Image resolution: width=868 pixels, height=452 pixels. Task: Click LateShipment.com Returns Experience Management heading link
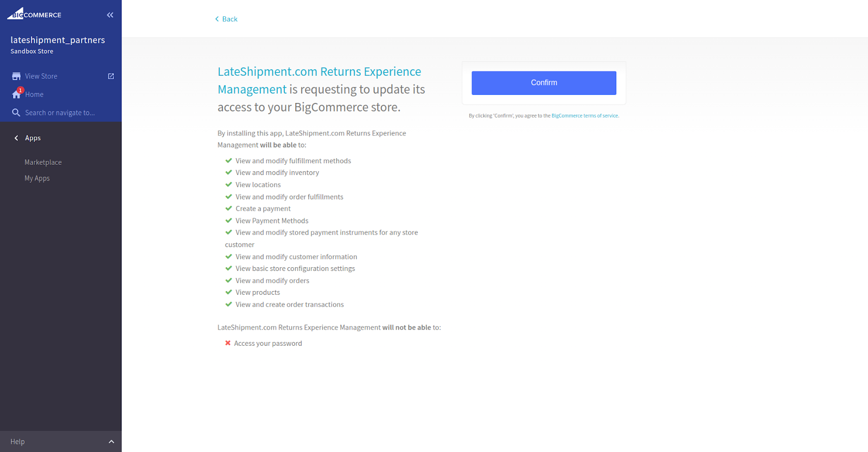tap(319, 80)
